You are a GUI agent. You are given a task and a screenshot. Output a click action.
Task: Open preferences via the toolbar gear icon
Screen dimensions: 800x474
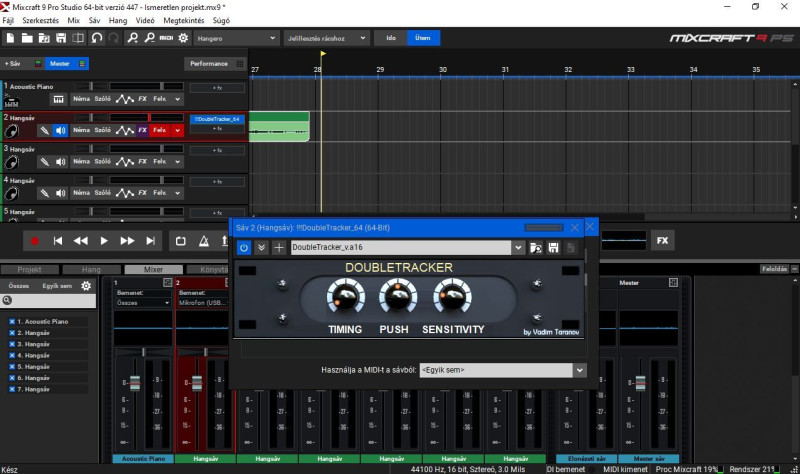pyautogui.click(x=183, y=38)
